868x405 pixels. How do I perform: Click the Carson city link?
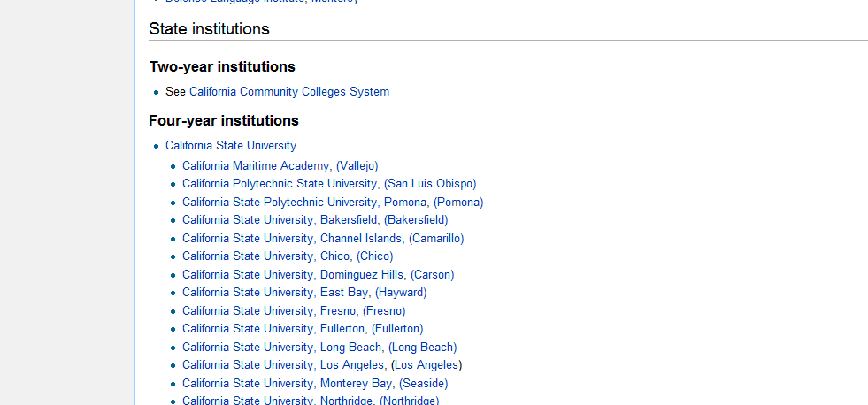tap(433, 275)
